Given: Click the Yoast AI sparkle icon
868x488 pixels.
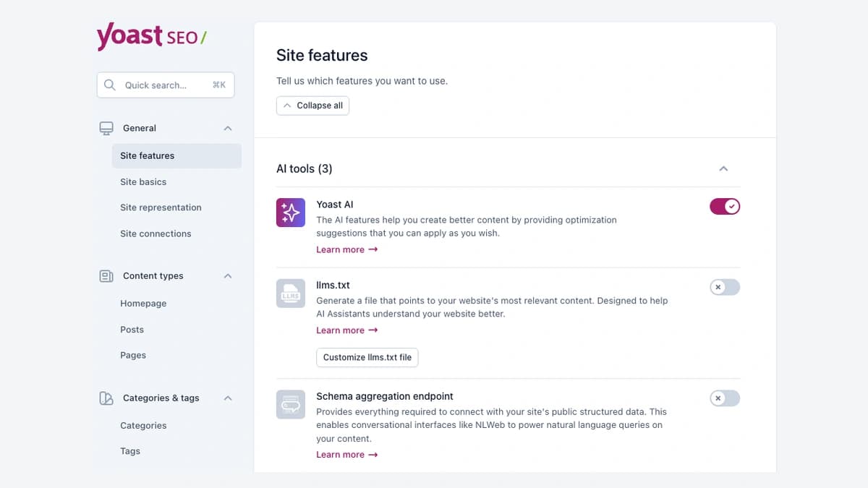Looking at the screenshot, I should click(291, 213).
